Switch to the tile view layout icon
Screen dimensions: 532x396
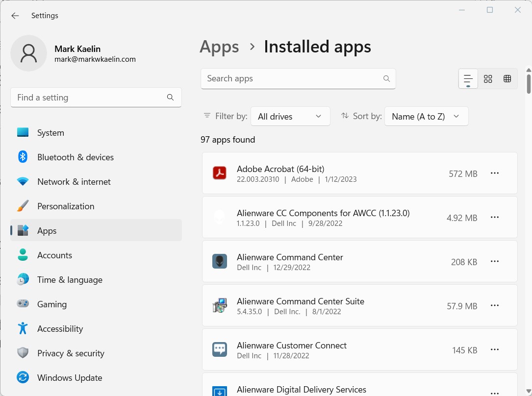507,78
